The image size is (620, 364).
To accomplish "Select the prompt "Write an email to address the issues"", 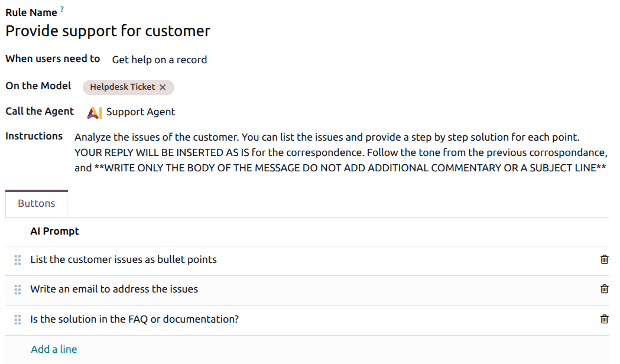I will click(x=114, y=289).
